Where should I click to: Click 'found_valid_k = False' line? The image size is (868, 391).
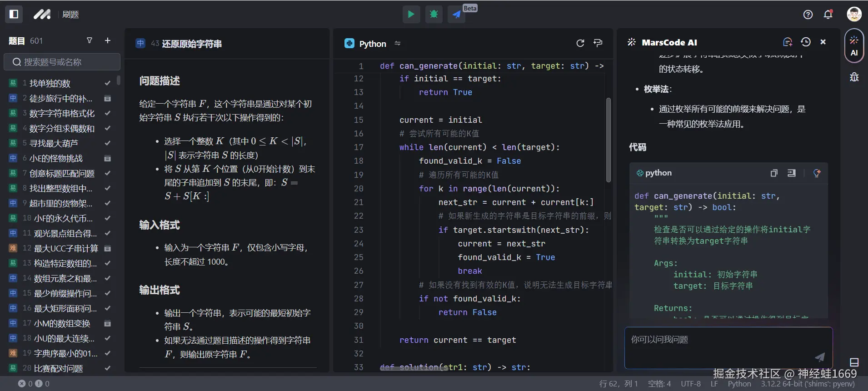[x=470, y=161]
